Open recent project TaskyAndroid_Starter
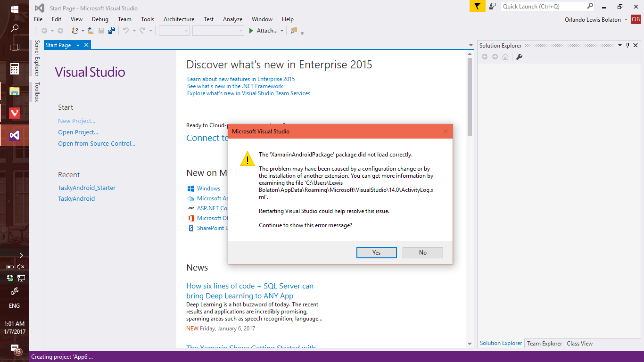 (87, 188)
